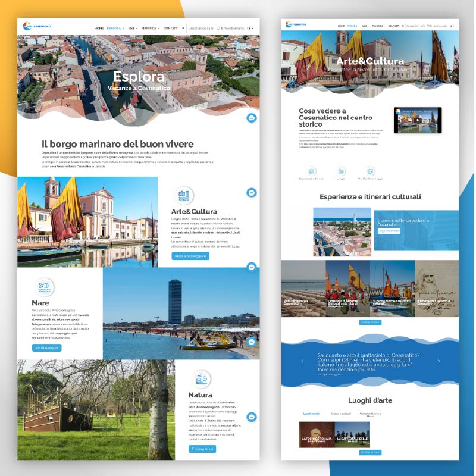Image resolution: width=476 pixels, height=476 pixels.
Task: Open the beach umbrellas experience photo
Action: [303, 289]
